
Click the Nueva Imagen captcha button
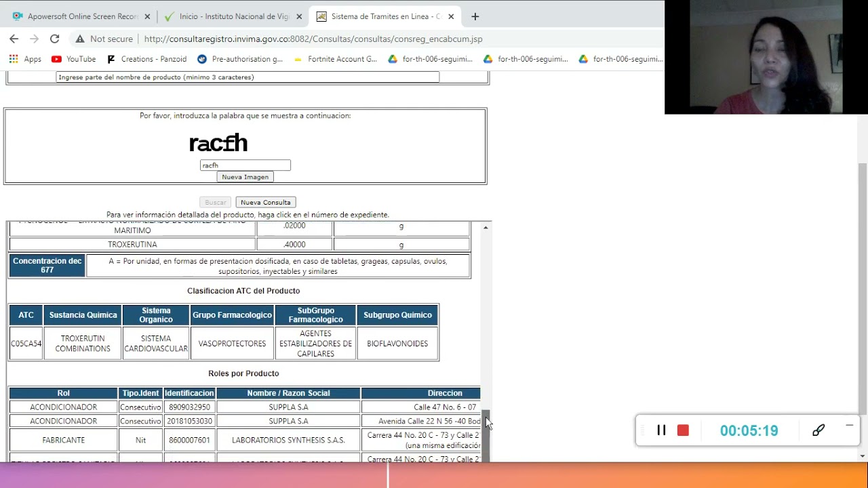(x=245, y=177)
